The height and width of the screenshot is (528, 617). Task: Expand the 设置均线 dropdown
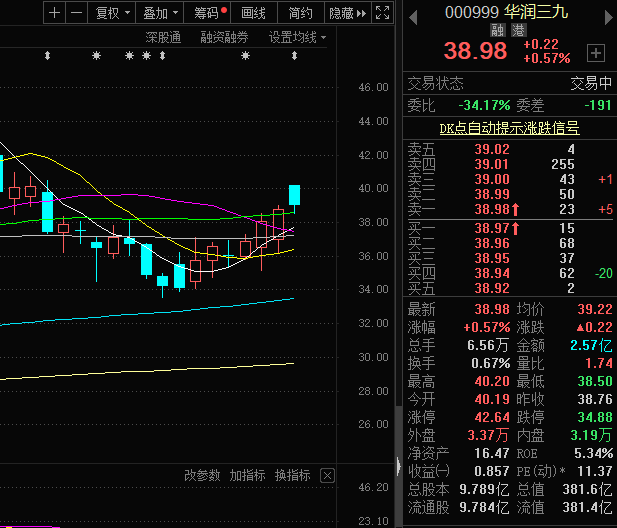(297, 37)
